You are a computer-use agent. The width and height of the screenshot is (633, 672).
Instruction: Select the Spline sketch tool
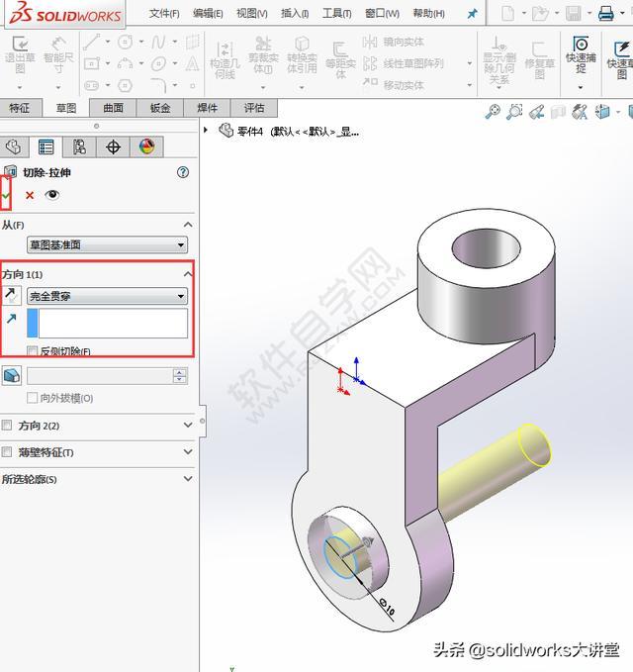tap(158, 42)
